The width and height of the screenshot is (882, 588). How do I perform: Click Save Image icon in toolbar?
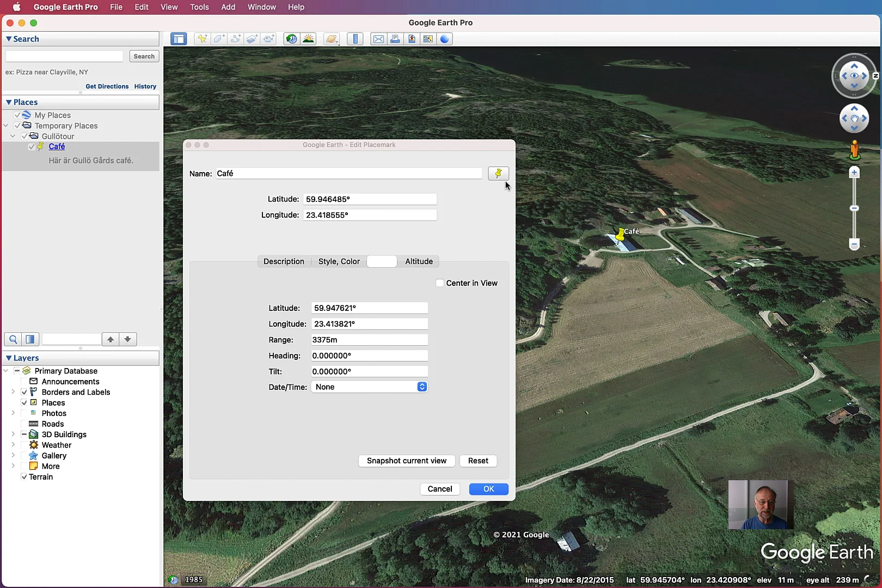412,39
